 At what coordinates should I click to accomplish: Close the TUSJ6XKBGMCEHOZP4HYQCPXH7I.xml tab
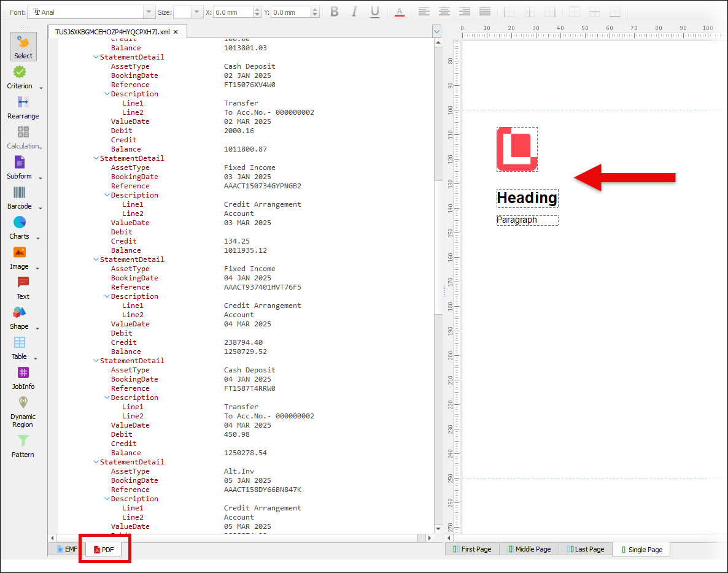point(176,32)
